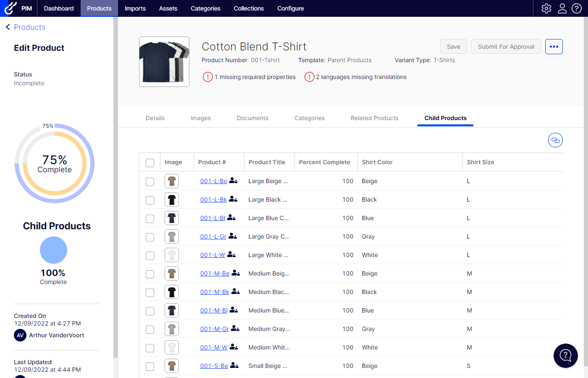Click the link child products icon

coord(555,140)
